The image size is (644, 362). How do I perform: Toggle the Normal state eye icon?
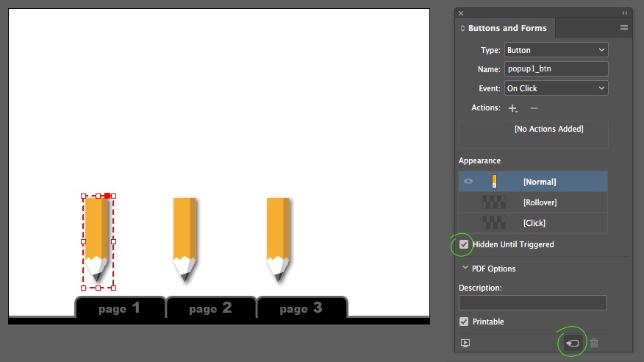pyautogui.click(x=468, y=181)
